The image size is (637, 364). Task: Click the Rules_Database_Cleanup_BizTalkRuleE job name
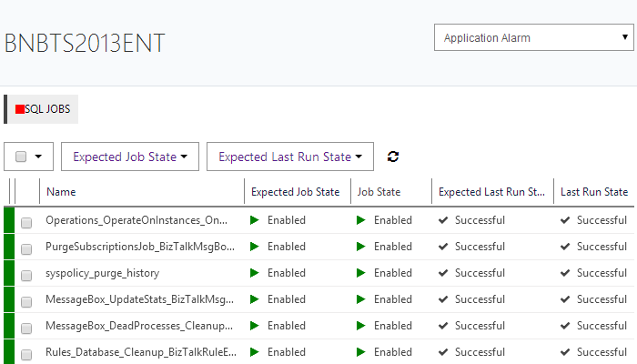click(140, 352)
